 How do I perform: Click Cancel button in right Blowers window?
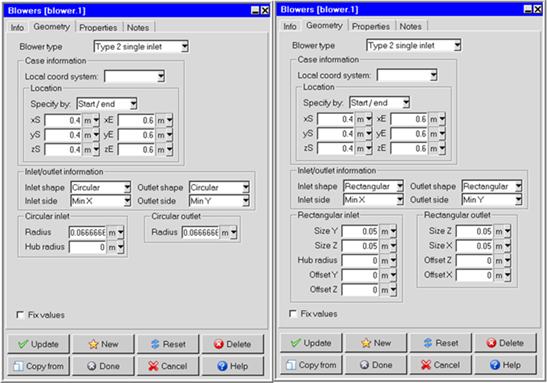point(441,365)
